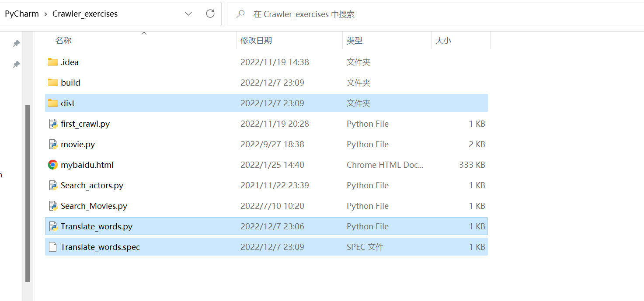Open the address bar history dropdown
The image size is (644, 301).
point(188,14)
